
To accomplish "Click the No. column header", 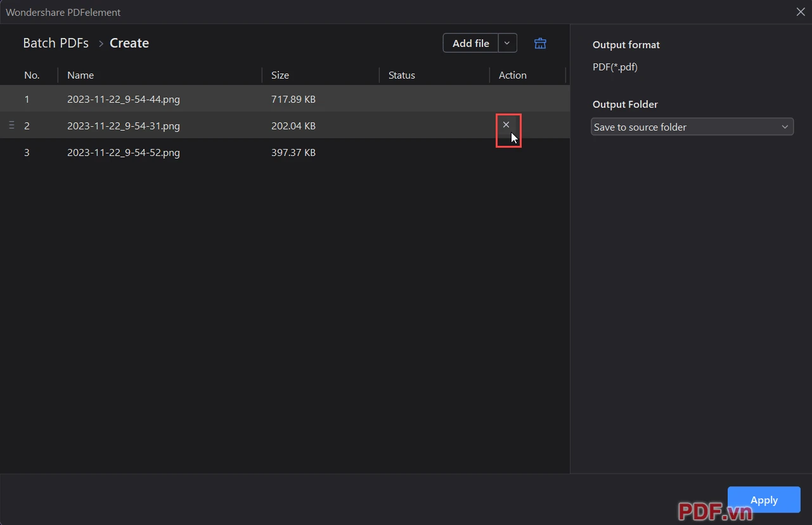I will tap(32, 75).
